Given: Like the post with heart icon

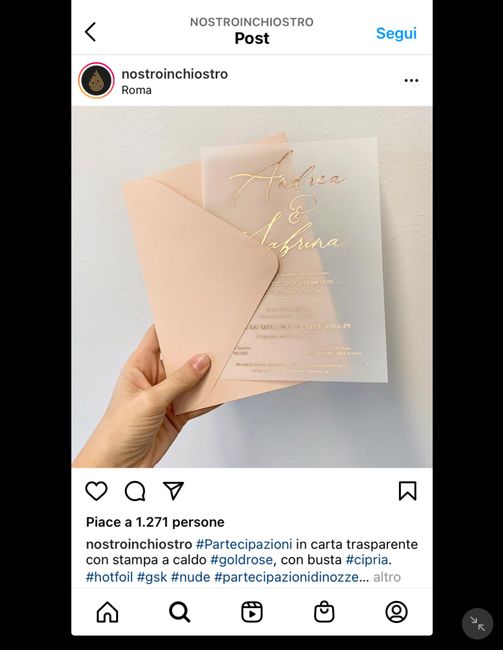Looking at the screenshot, I should [96, 491].
